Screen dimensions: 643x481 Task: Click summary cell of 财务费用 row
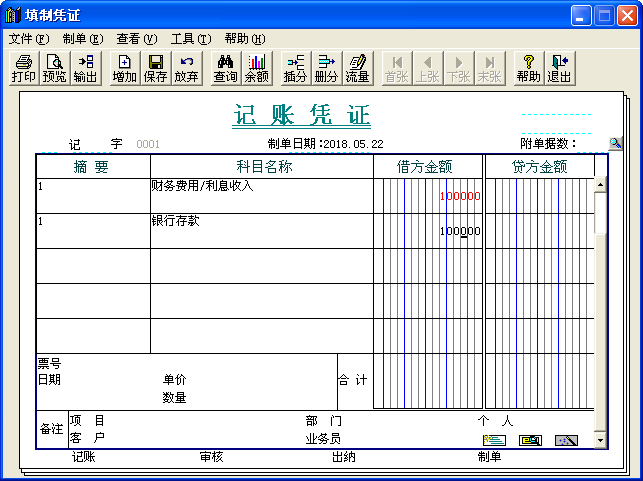(93, 196)
